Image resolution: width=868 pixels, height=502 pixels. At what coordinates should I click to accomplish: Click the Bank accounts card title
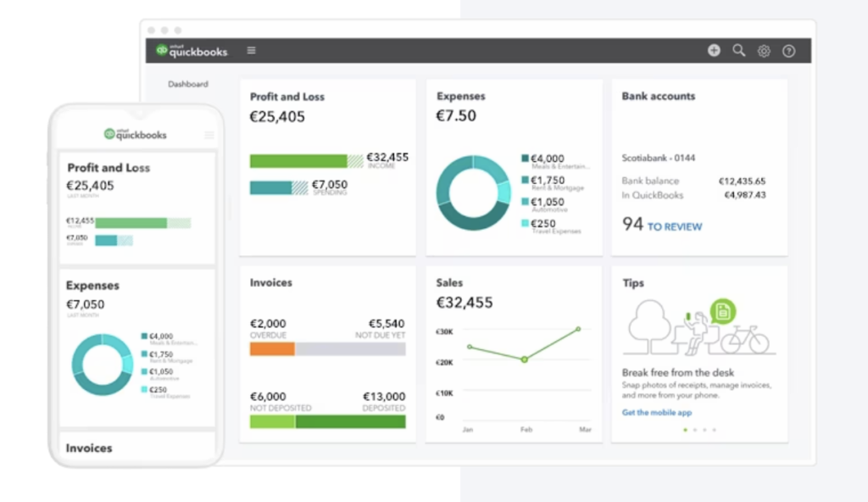coord(658,97)
